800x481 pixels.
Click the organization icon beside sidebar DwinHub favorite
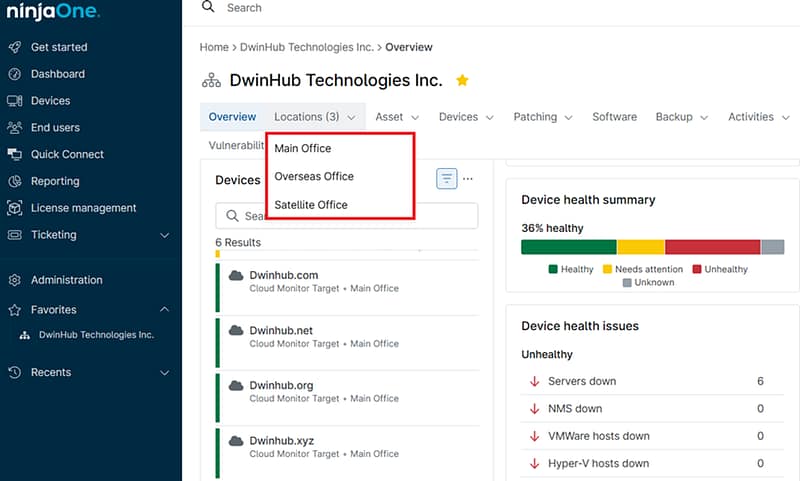24,335
